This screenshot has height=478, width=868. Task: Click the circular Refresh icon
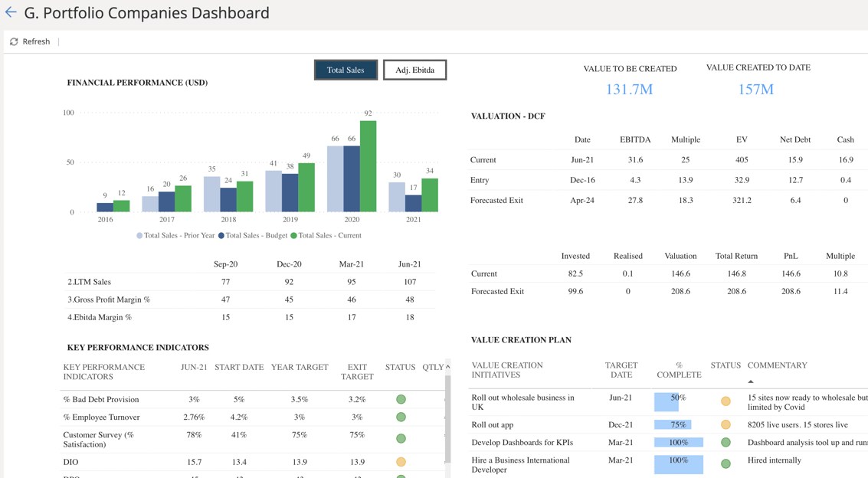tap(12, 41)
